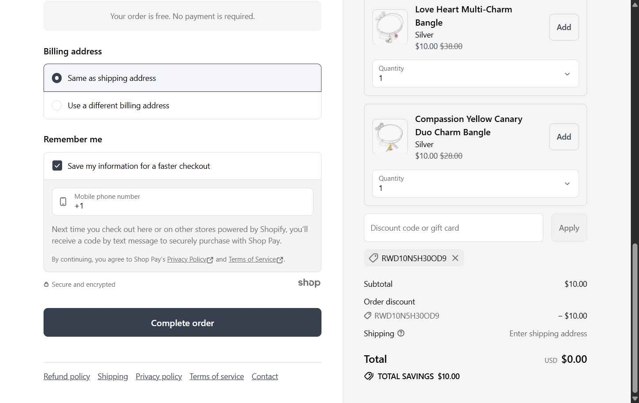The image size is (639, 403).
Task: Open the Refund policy link
Action: coord(67,377)
